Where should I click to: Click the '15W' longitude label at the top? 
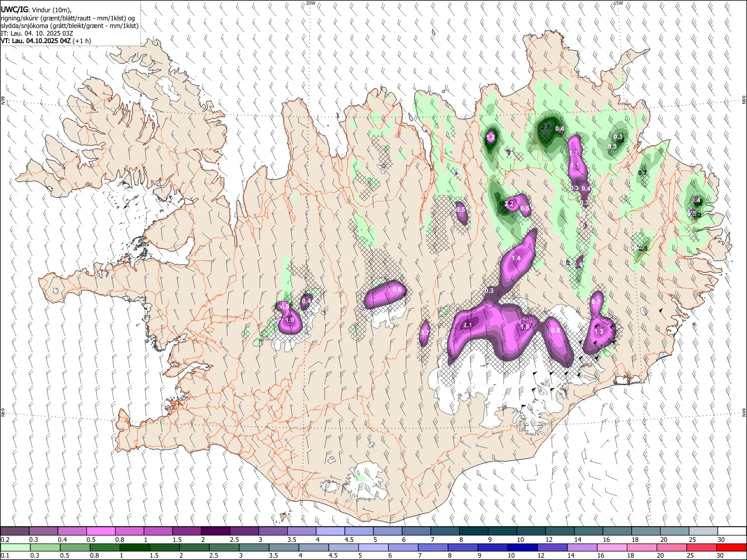(x=617, y=3)
